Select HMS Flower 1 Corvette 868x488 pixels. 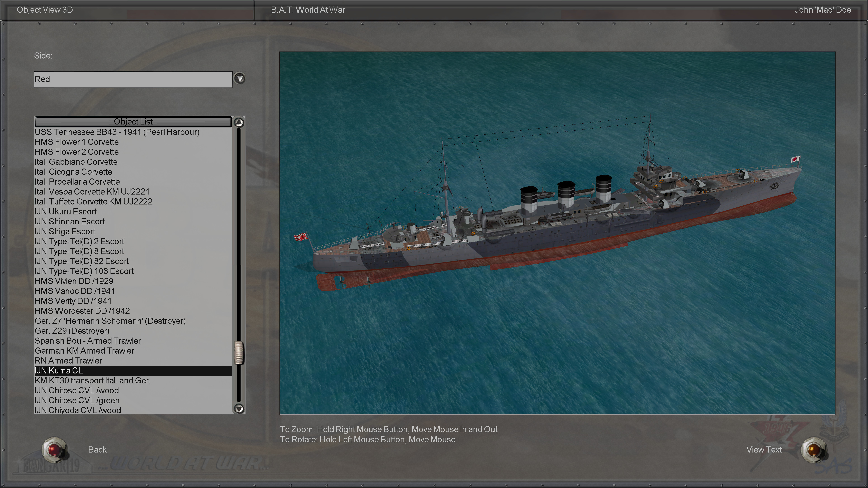pos(76,142)
